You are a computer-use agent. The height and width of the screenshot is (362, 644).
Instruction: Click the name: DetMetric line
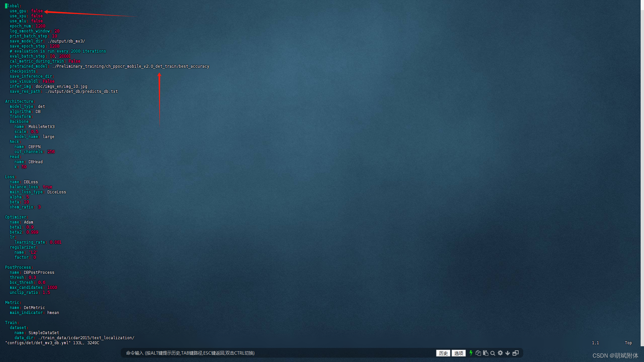pos(27,308)
